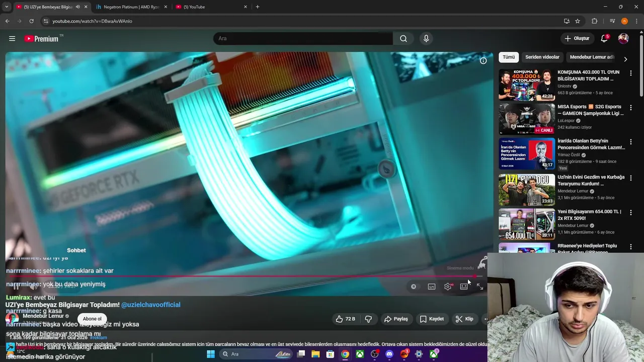Image resolution: width=644 pixels, height=362 pixels.
Task: Open Discord from the taskbar
Action: point(389,354)
